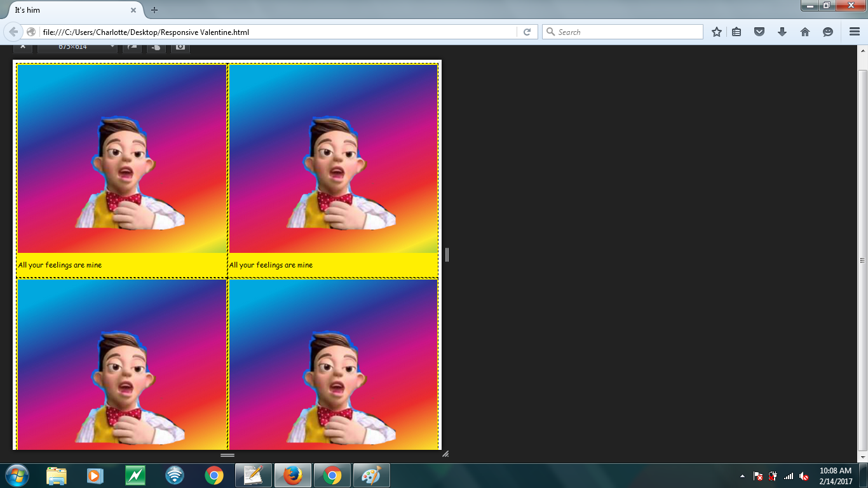Open the blue Wi-Fi app in taskbar
868x488 pixels.
click(x=174, y=475)
